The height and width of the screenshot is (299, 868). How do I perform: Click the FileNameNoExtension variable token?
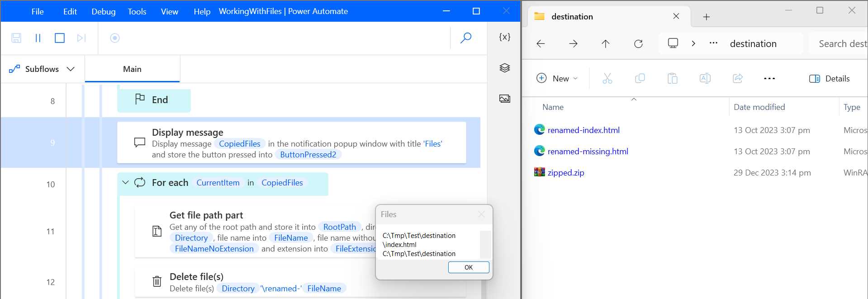coord(214,249)
